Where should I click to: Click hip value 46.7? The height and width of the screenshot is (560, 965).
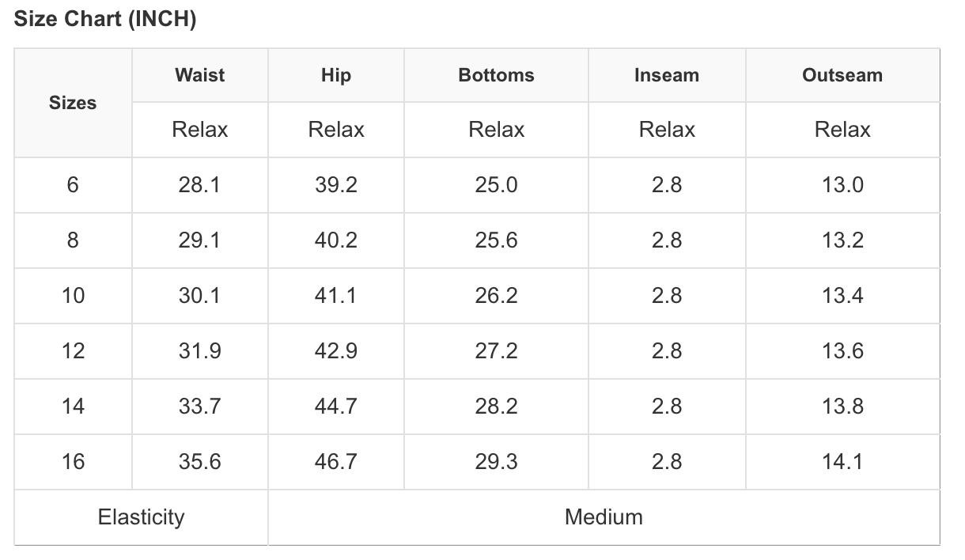coord(335,462)
